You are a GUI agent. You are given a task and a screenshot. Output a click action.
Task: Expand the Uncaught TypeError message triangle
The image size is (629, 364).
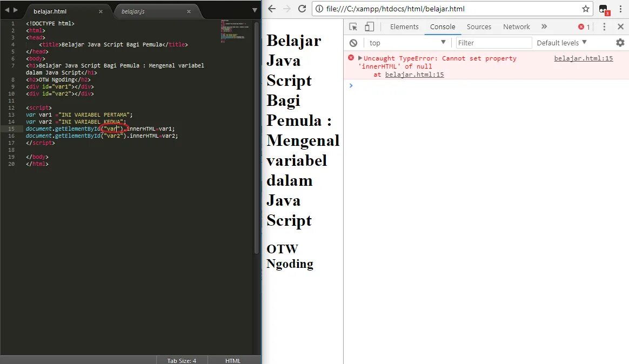tap(360, 58)
